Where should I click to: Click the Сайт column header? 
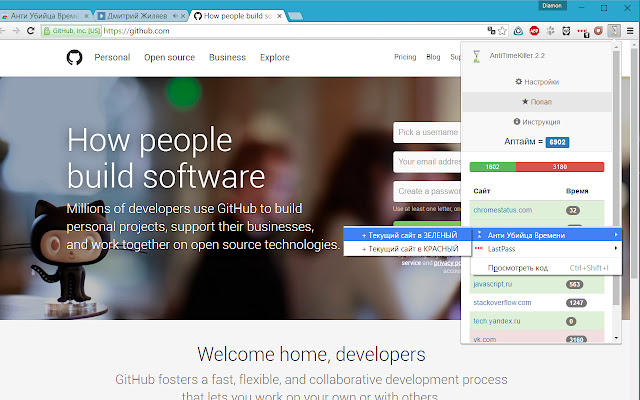click(x=482, y=191)
